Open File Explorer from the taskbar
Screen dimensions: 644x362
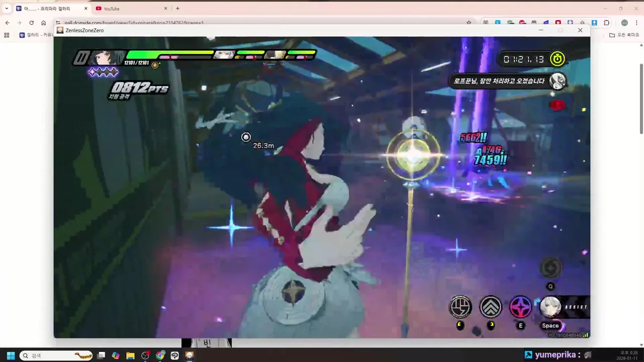[x=130, y=355]
